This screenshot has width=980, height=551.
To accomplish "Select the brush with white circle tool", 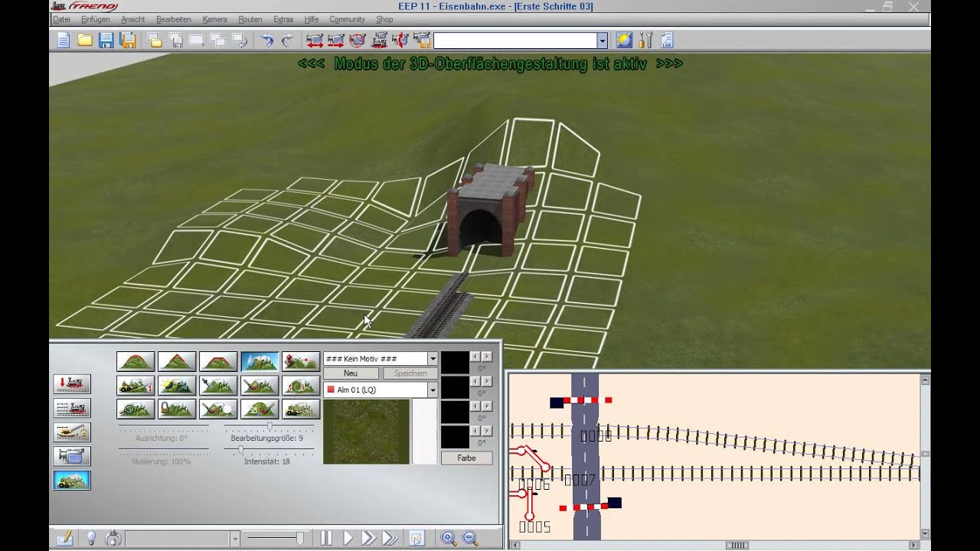I will point(218,409).
